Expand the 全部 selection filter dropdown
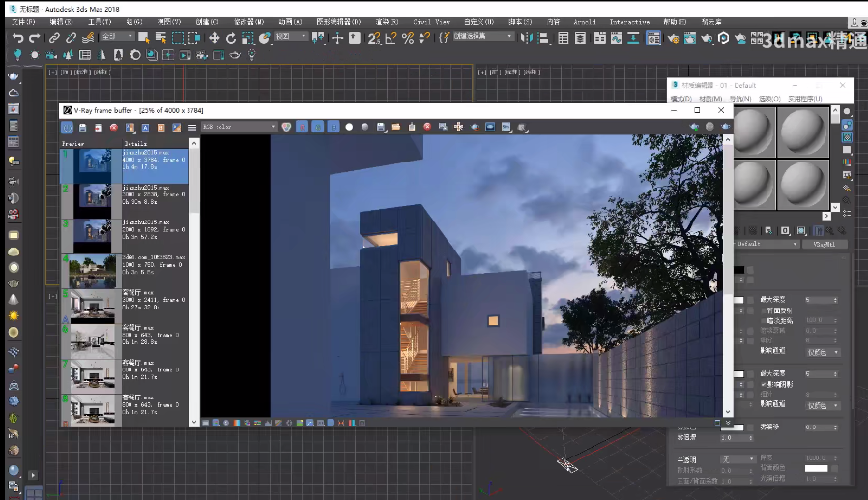 117,36
